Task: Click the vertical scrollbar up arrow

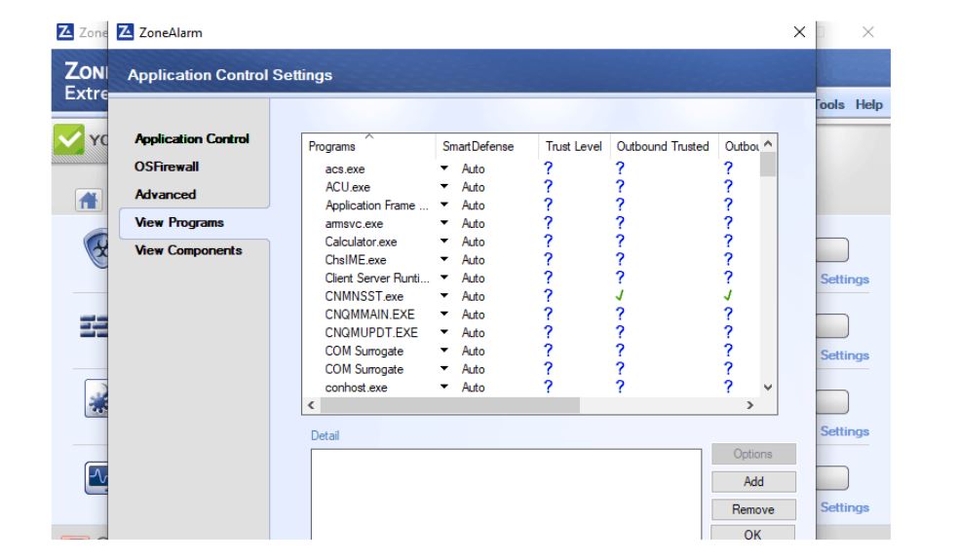Action: 768,144
